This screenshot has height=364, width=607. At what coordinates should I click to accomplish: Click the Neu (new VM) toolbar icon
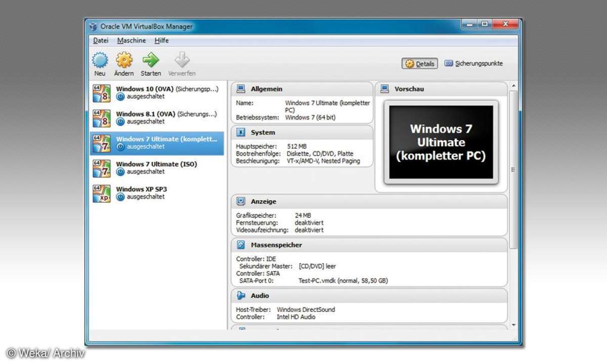pyautogui.click(x=100, y=60)
